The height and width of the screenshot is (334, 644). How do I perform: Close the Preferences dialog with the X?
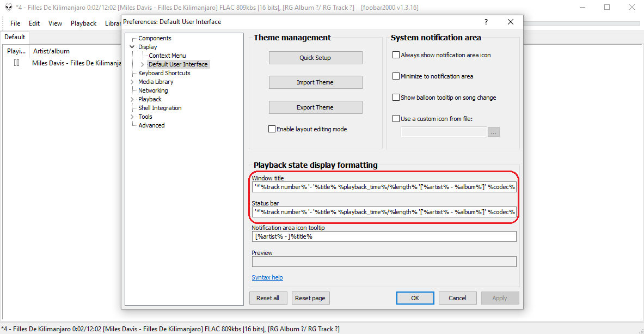(x=511, y=22)
